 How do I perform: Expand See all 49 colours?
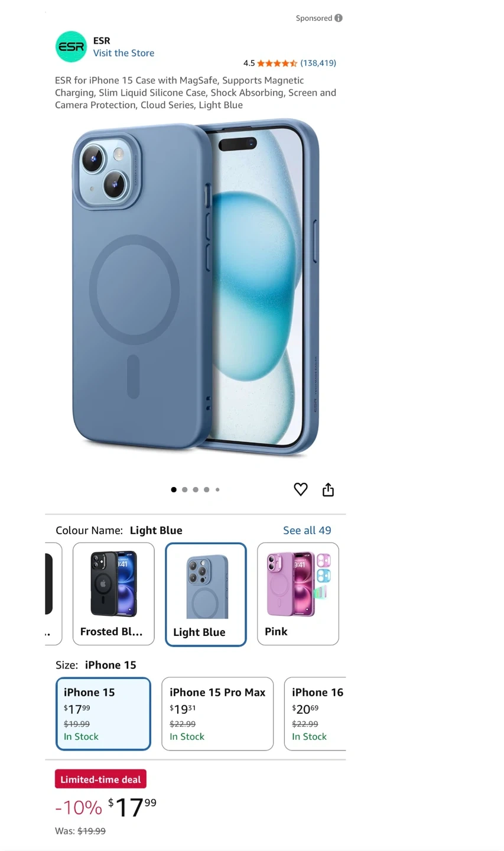tap(307, 530)
